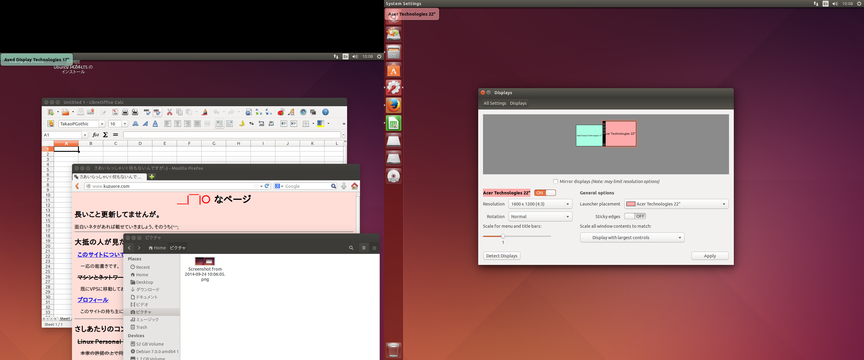Image resolution: width=864 pixels, height=360 pixels.
Task: Click the Italic icon in Calc formatting bar
Action: pyautogui.click(x=145, y=123)
